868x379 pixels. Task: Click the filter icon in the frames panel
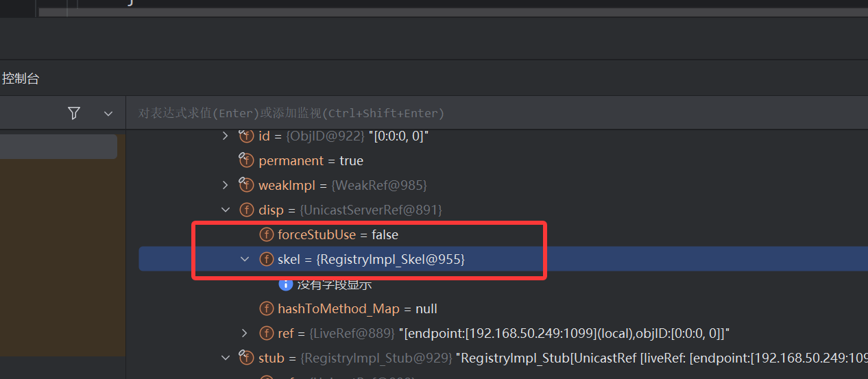tap(74, 113)
